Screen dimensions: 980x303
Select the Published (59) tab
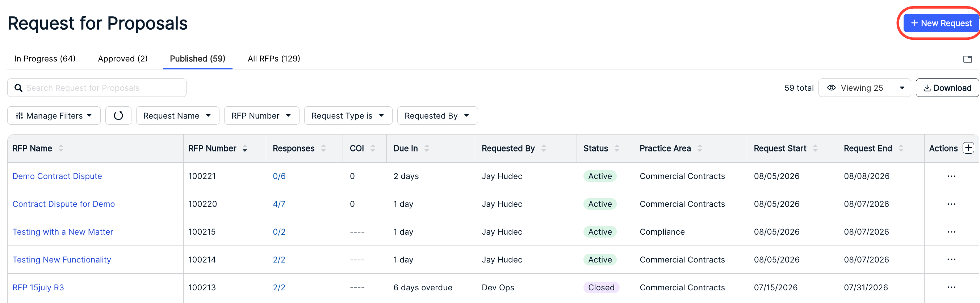tap(197, 59)
